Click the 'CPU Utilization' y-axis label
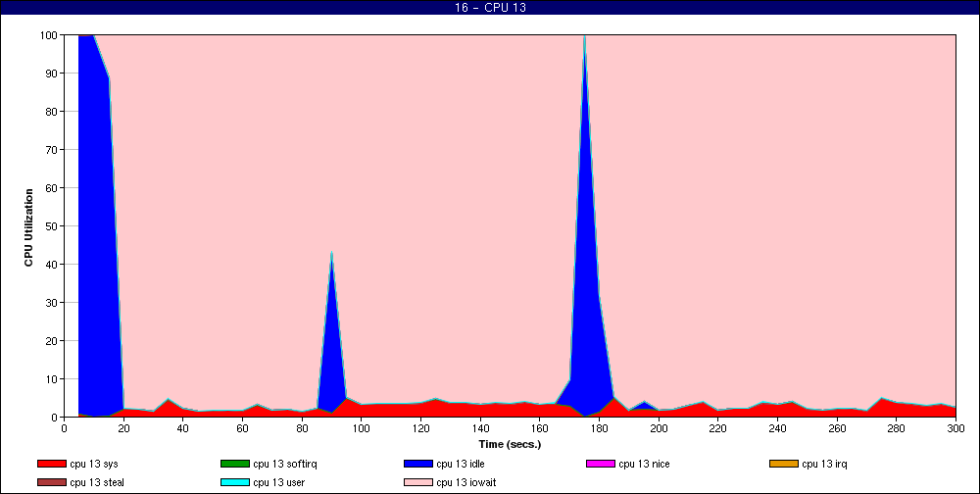Image resolution: width=980 pixels, height=494 pixels. (x=28, y=227)
